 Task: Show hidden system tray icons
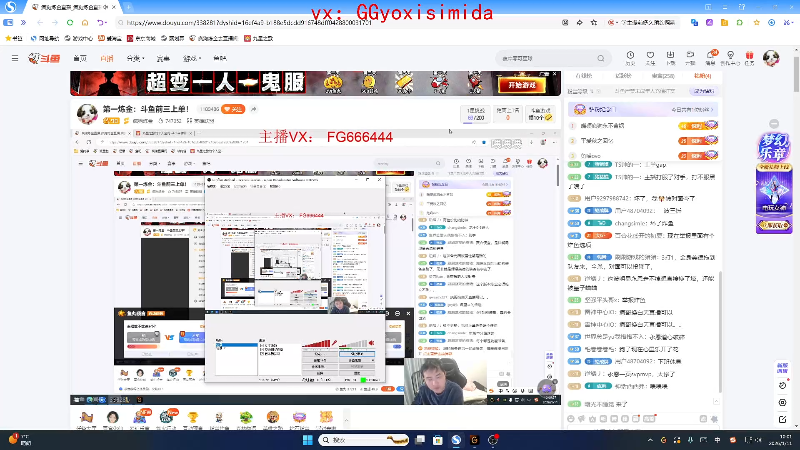[650, 440]
